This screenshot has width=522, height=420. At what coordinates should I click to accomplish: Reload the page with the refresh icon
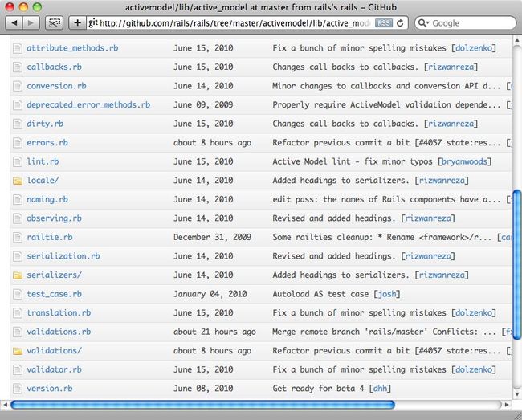(401, 23)
